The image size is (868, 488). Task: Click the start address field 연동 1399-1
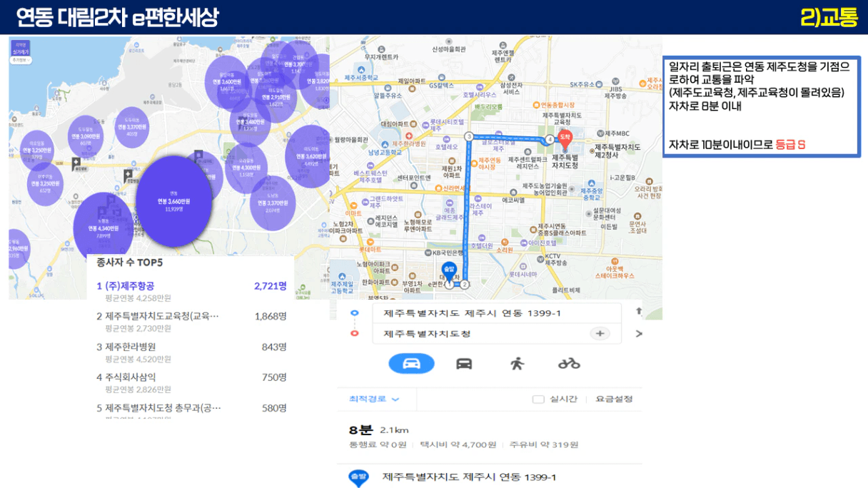point(497,313)
